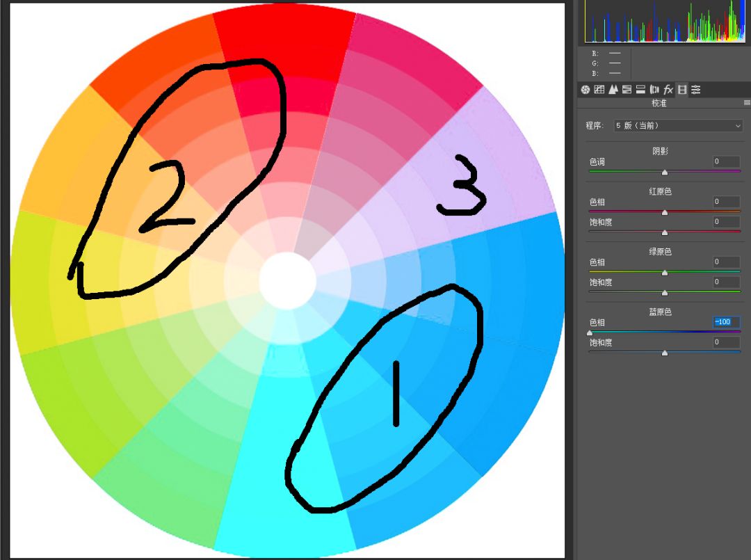
Task: Click the 程序 label
Action: coord(595,125)
